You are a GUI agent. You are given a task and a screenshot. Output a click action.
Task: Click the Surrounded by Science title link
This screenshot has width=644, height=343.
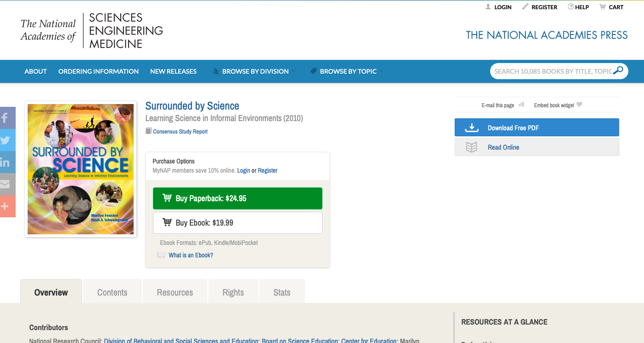[x=192, y=106]
